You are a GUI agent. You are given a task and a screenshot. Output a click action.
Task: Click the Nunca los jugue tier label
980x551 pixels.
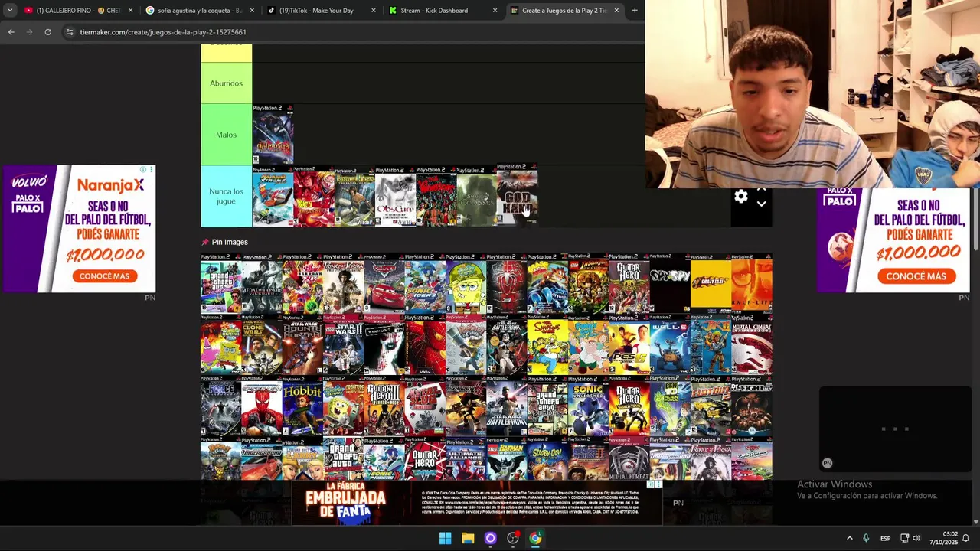(x=226, y=196)
